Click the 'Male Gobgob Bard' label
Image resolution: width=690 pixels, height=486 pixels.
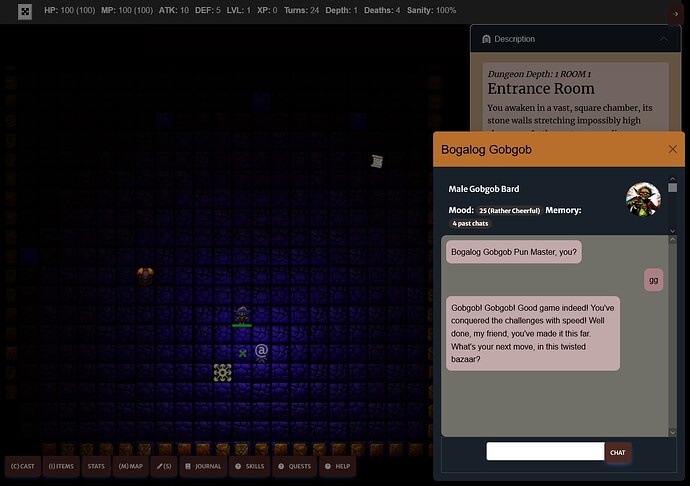pos(484,189)
